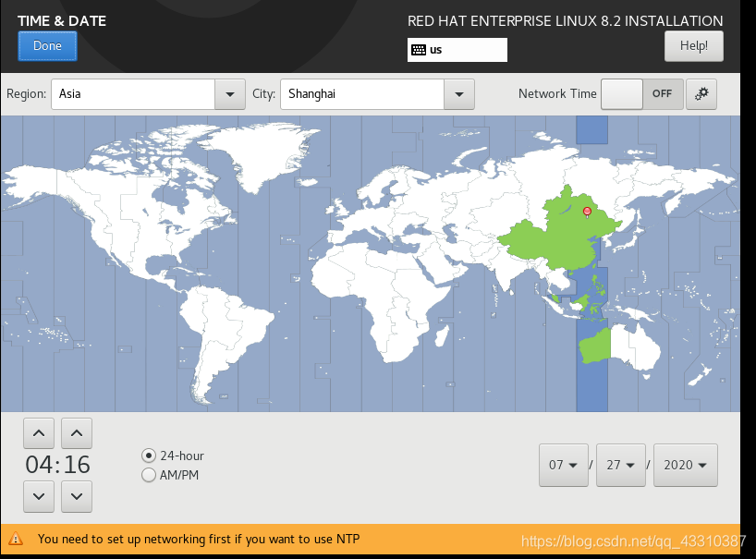Viewport: 756px width, 559px height.
Task: Click the red location pin on map
Action: click(587, 212)
